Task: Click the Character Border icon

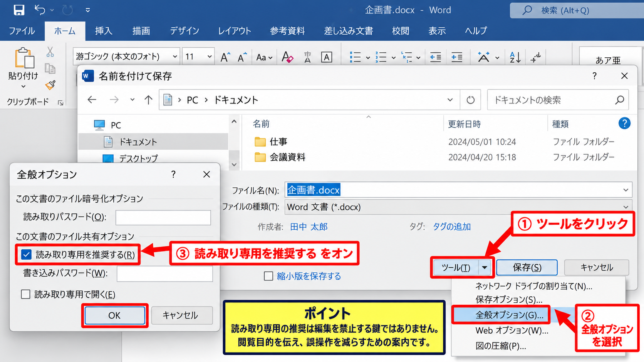Action: [327, 57]
